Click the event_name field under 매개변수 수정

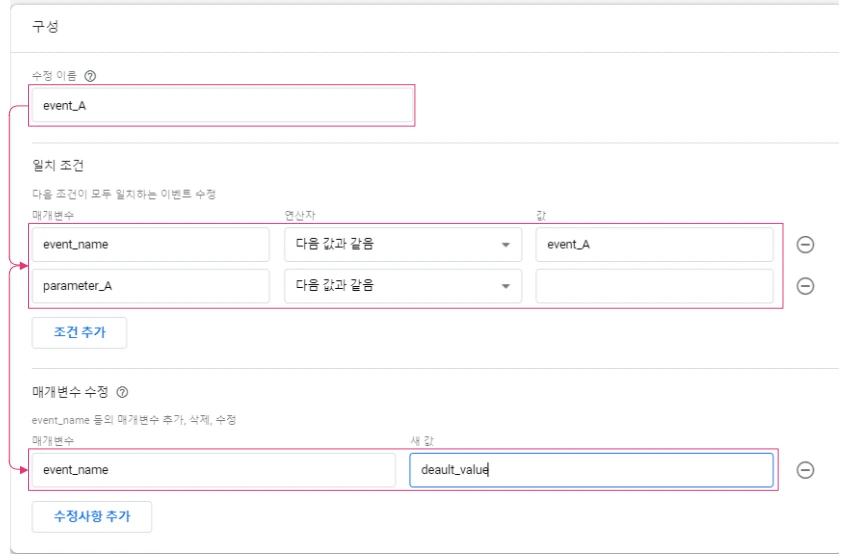[x=213, y=470]
